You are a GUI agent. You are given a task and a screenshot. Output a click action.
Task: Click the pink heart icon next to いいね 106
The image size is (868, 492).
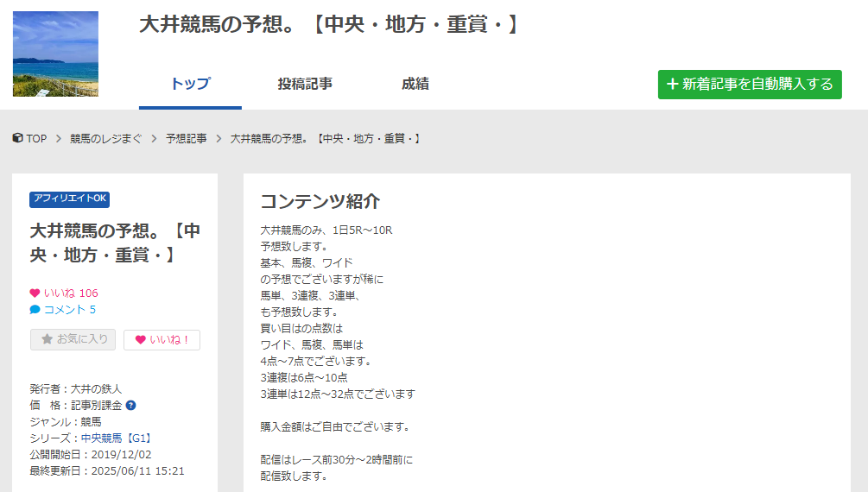tap(35, 293)
